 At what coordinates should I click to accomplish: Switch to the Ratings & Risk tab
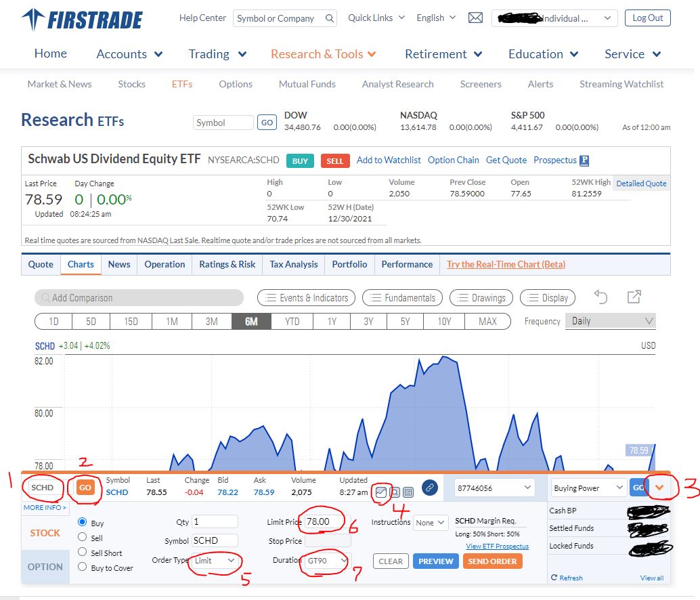tap(227, 264)
